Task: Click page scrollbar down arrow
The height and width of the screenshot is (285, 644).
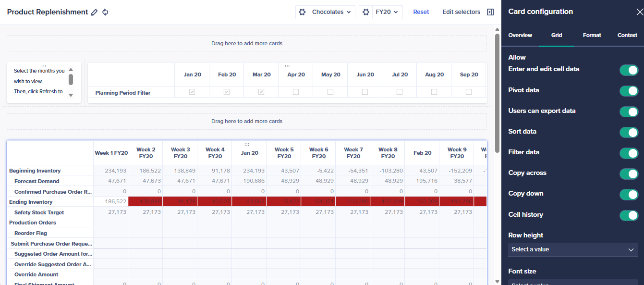Action: pyautogui.click(x=497, y=282)
